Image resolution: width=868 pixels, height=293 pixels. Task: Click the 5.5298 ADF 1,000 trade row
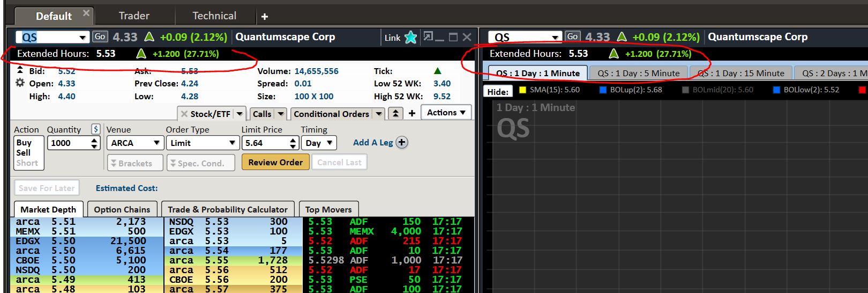click(x=388, y=260)
